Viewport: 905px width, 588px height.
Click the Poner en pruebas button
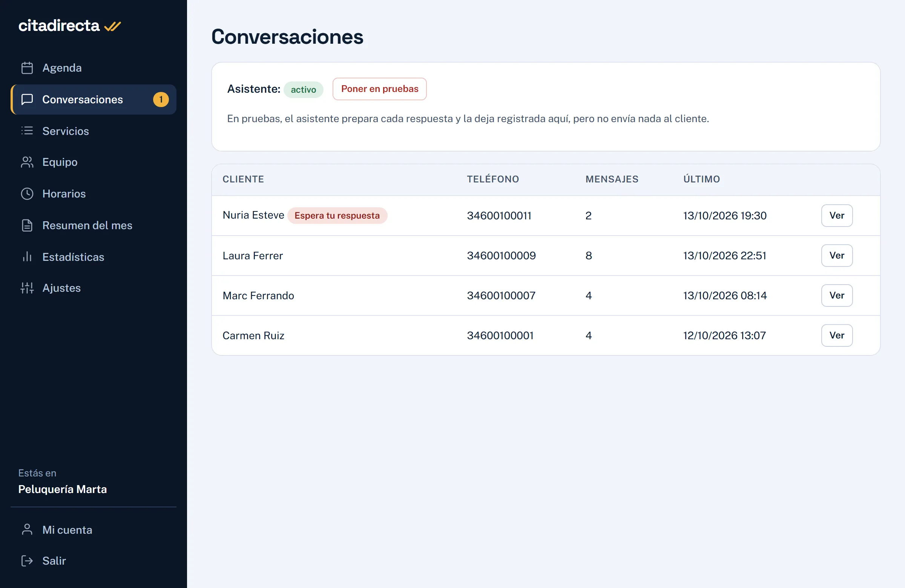point(379,89)
